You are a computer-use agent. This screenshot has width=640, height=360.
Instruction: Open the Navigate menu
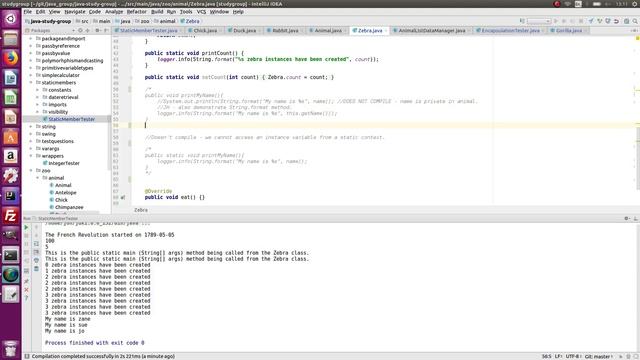[75, 12]
